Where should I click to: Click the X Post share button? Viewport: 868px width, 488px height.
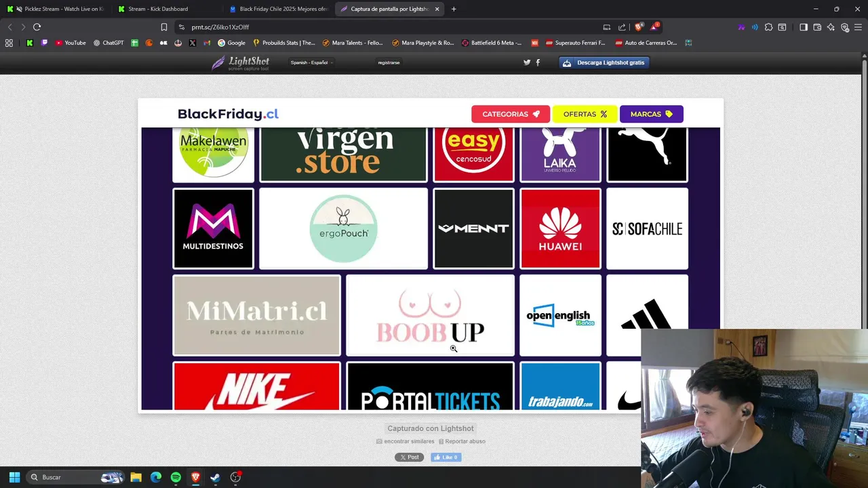pos(409,457)
